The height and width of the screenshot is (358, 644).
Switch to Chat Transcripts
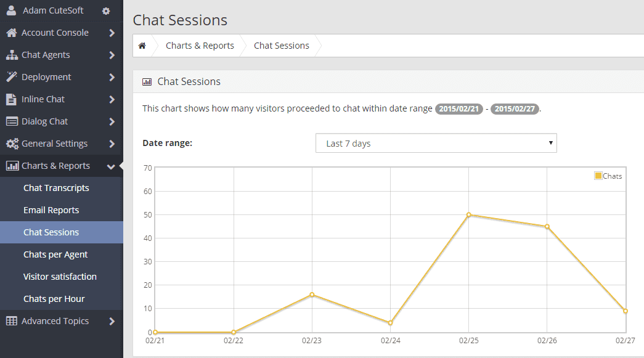(x=55, y=187)
